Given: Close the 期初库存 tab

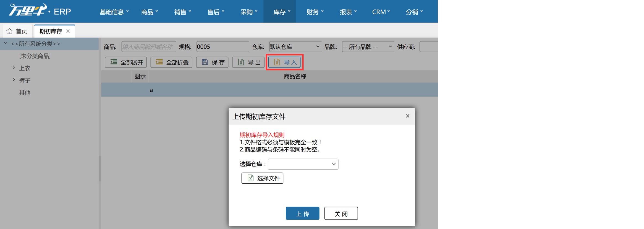Looking at the screenshot, I should pos(68,31).
